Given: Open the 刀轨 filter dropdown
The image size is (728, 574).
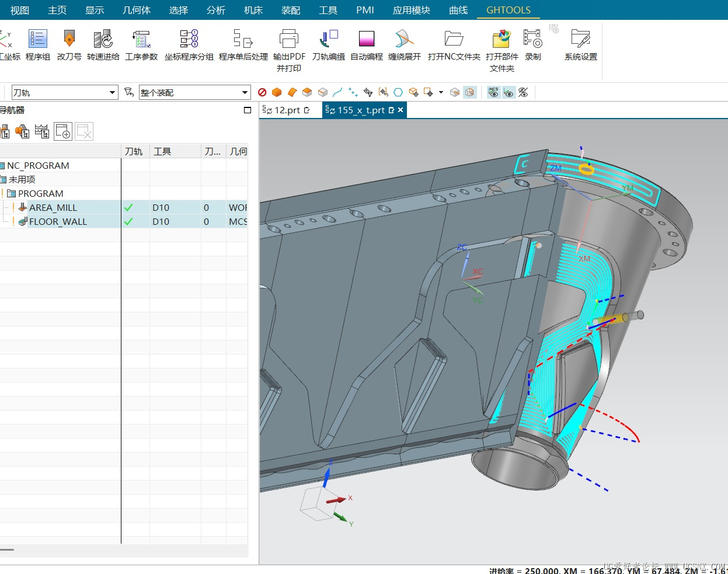Looking at the screenshot, I should 112,93.
